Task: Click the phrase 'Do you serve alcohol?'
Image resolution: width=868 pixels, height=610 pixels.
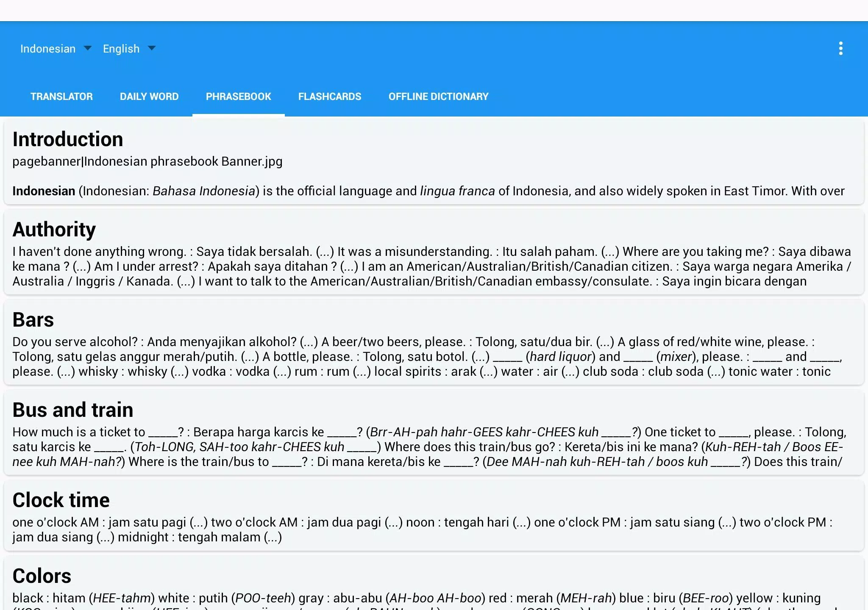Action: coord(75,342)
